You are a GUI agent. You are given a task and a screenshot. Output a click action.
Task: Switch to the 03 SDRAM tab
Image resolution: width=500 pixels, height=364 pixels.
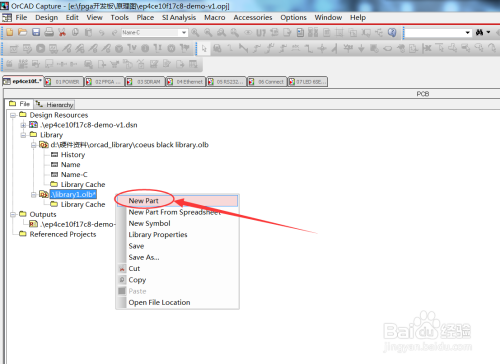145,82
